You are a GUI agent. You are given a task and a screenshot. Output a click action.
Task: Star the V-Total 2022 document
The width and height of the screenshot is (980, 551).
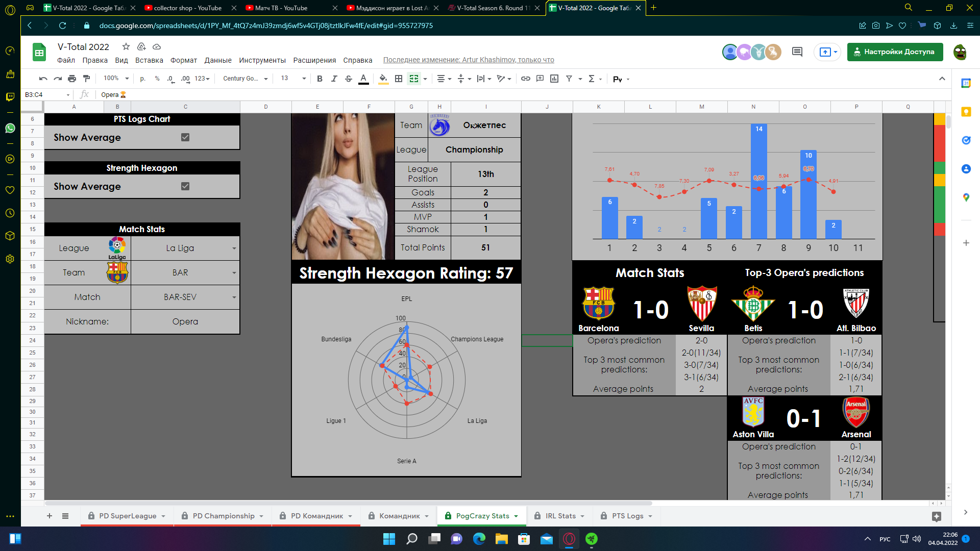tap(126, 46)
